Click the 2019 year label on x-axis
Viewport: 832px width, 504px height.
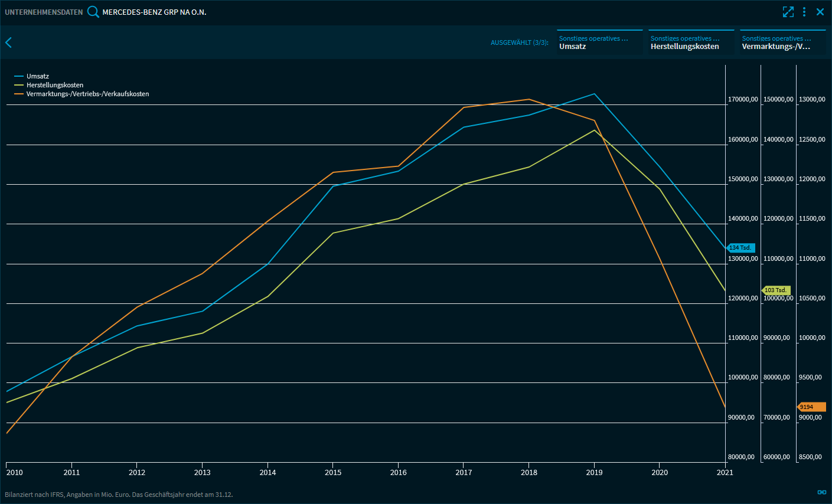[x=594, y=472]
